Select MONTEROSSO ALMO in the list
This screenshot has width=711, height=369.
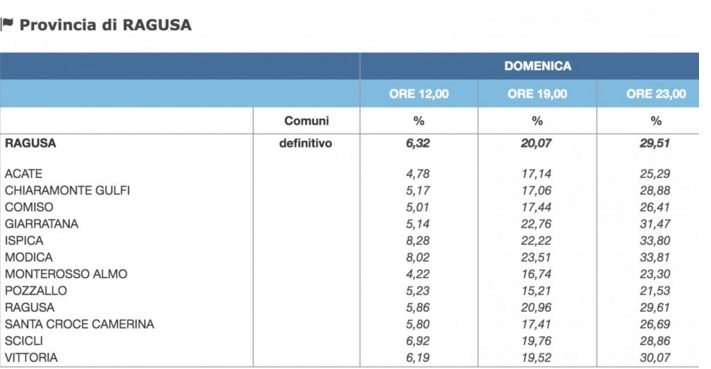click(x=66, y=274)
